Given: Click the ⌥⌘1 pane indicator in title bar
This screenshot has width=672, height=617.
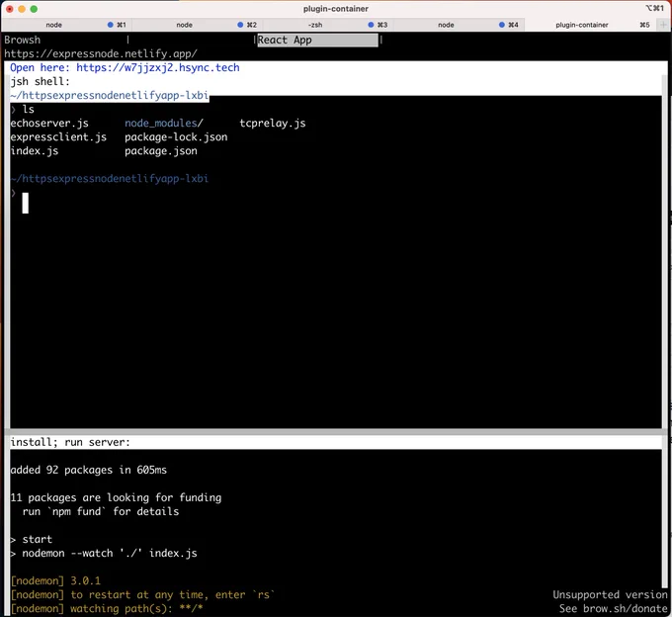Looking at the screenshot, I should click(x=654, y=8).
